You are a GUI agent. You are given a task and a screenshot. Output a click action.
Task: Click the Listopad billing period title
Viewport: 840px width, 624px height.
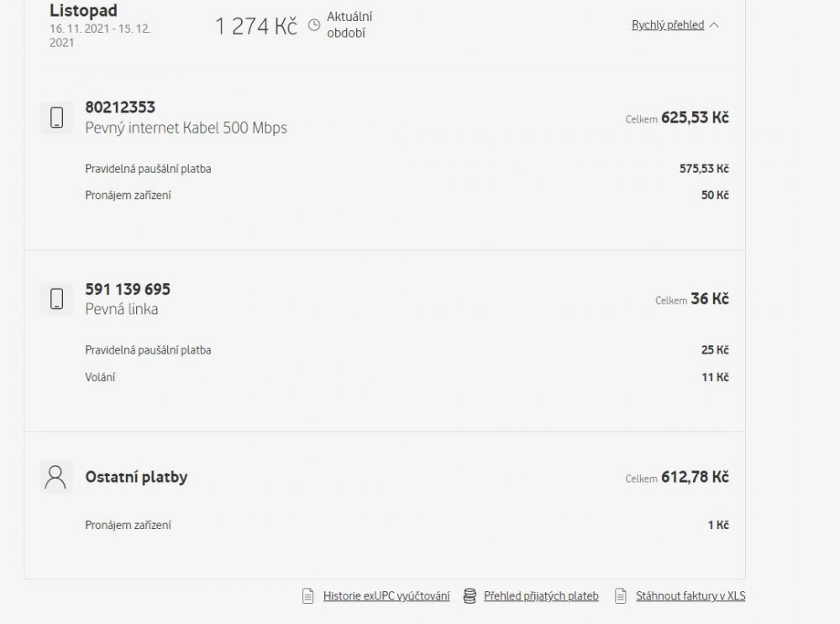pos(84,11)
